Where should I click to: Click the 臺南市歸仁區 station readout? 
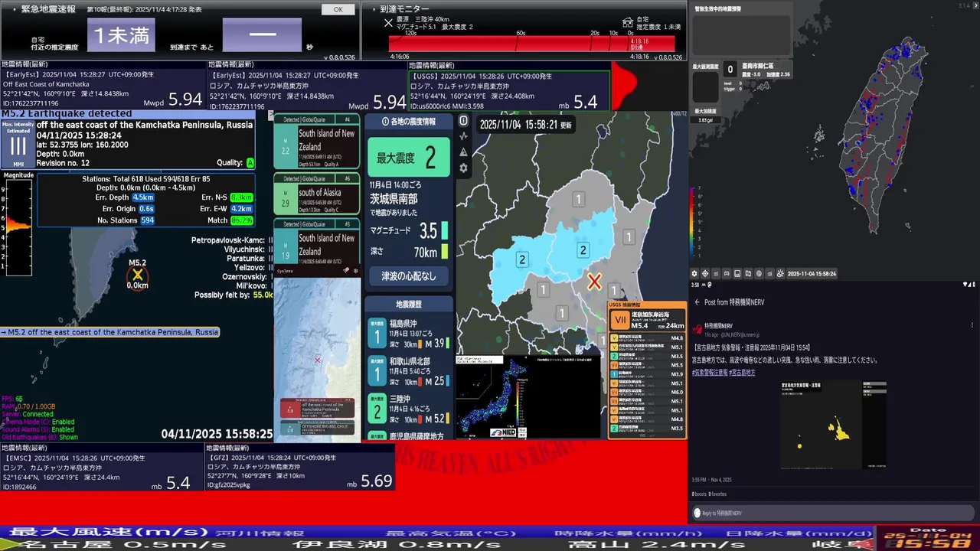757,70
